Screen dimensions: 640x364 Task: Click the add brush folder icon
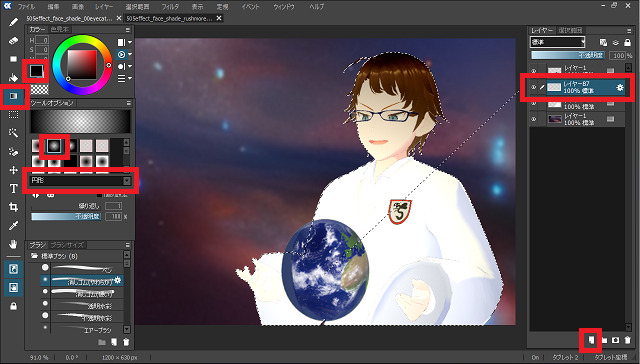(x=102, y=342)
